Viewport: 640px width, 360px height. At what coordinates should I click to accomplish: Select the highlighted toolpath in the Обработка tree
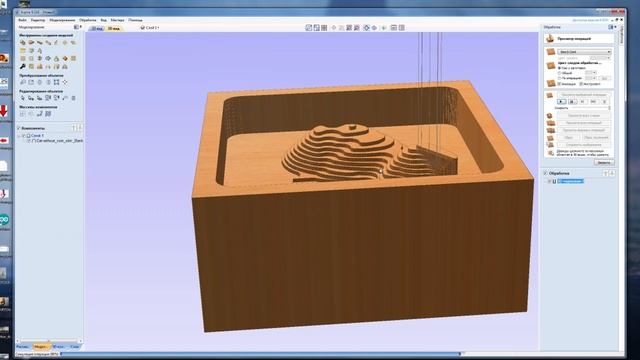(571, 181)
